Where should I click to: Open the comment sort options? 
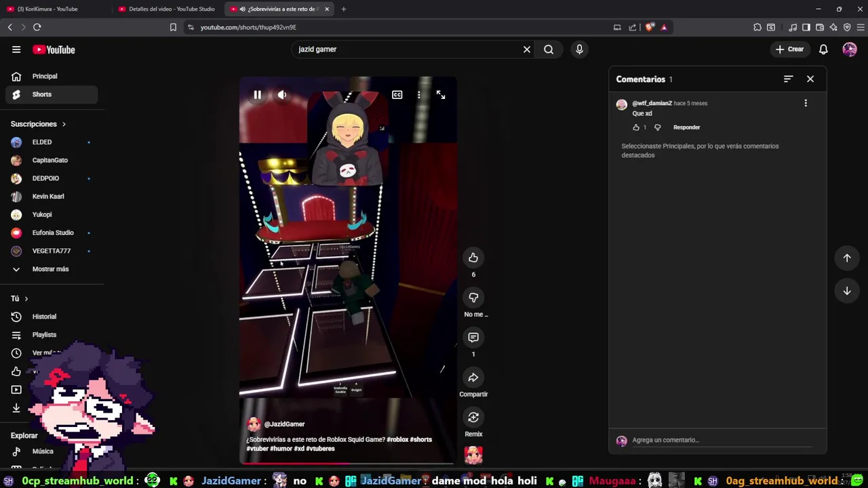[788, 79]
